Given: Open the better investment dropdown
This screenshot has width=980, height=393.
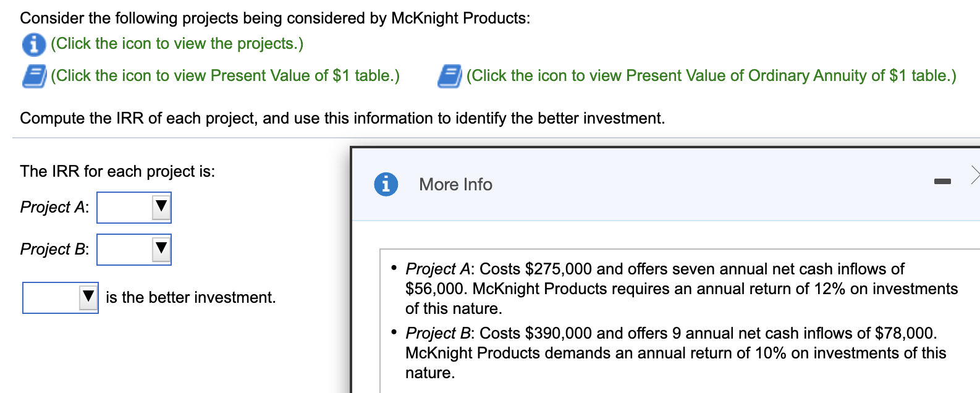Looking at the screenshot, I should [61, 298].
